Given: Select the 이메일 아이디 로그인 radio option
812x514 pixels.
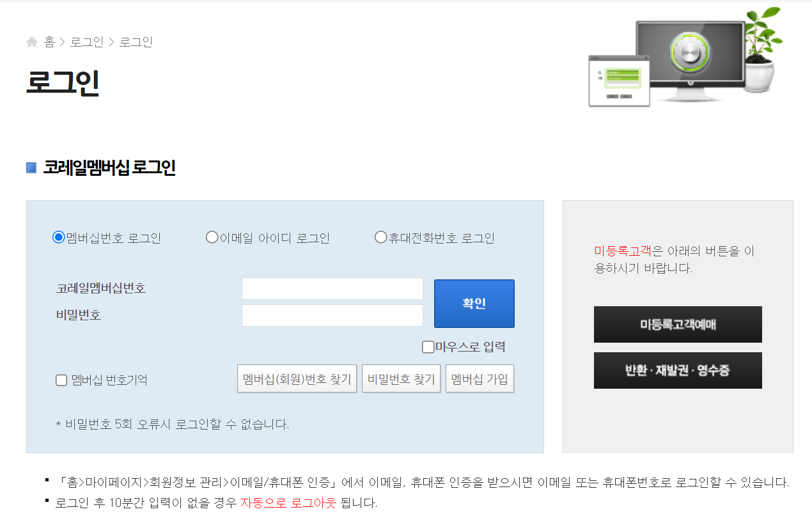Looking at the screenshot, I should (x=212, y=237).
